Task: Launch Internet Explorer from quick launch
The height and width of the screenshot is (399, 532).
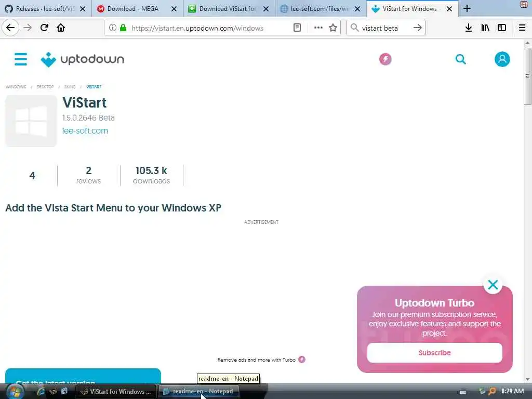Action: pos(41,391)
